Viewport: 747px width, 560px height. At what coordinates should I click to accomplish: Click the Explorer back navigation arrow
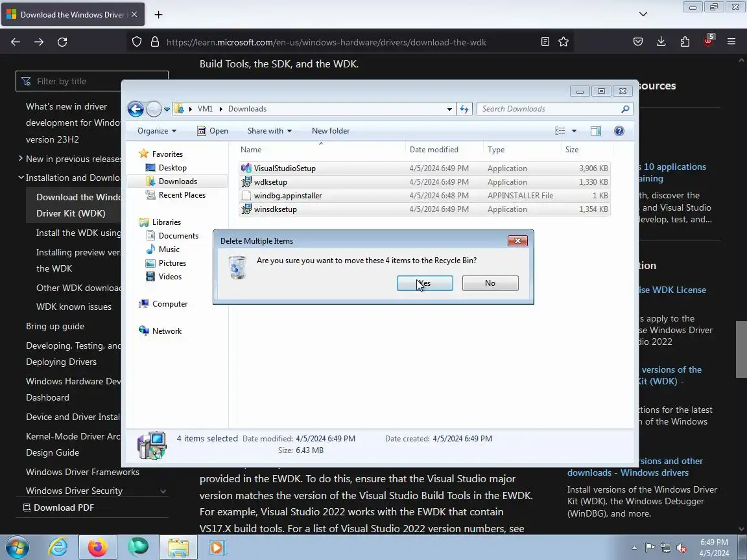point(136,109)
